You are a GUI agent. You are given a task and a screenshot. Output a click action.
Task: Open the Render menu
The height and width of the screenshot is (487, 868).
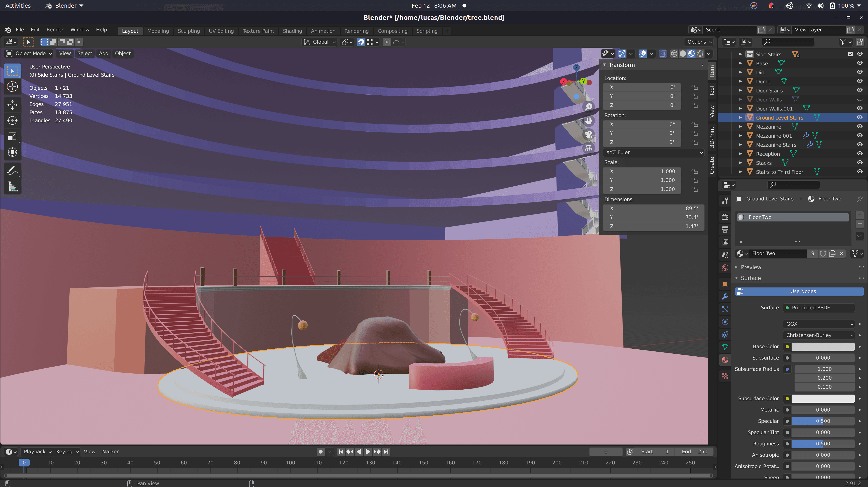(x=54, y=30)
